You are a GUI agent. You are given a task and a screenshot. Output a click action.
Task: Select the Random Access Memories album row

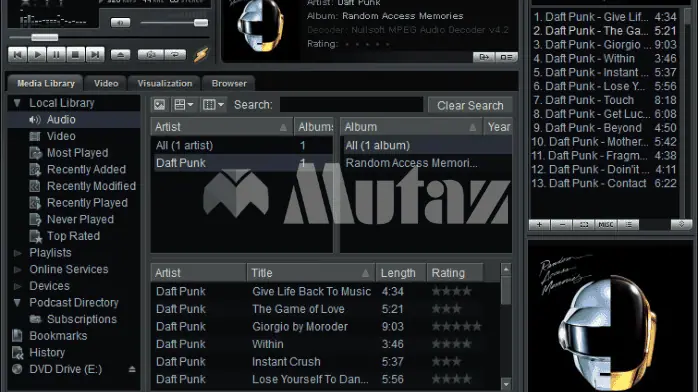tap(426, 163)
